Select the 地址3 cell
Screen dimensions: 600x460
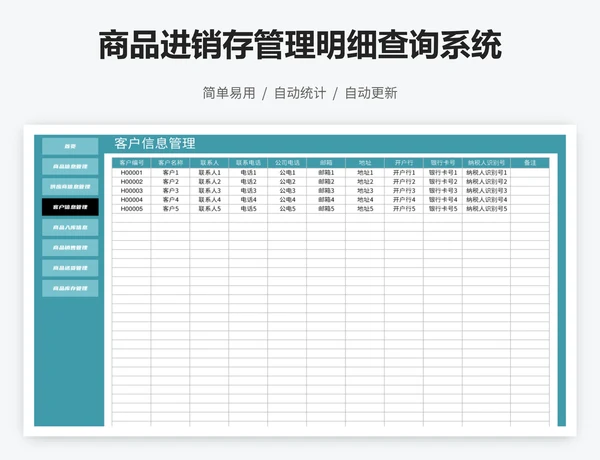365,191
